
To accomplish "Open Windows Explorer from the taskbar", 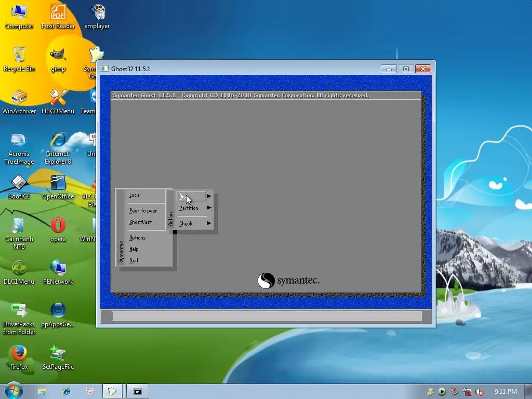I will [42, 392].
